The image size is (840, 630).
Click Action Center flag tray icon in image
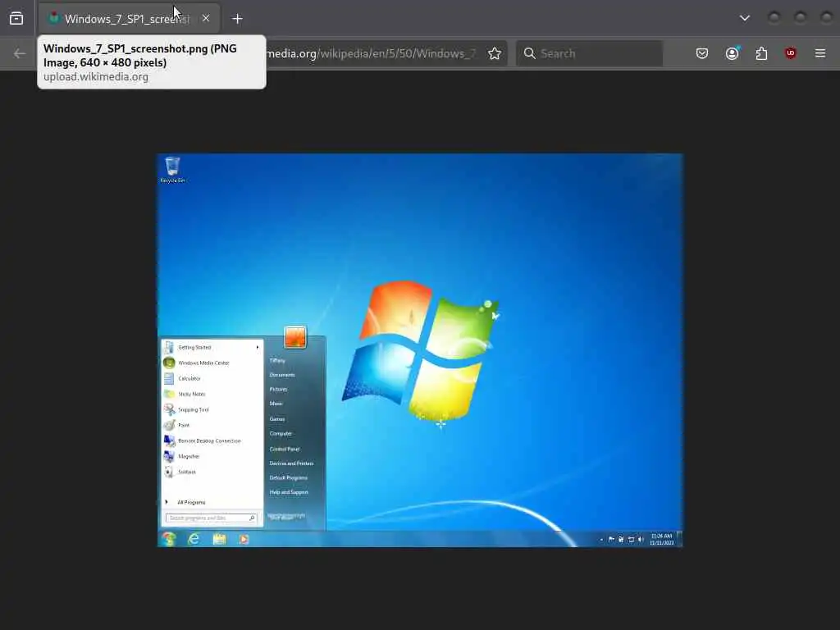coord(610,540)
